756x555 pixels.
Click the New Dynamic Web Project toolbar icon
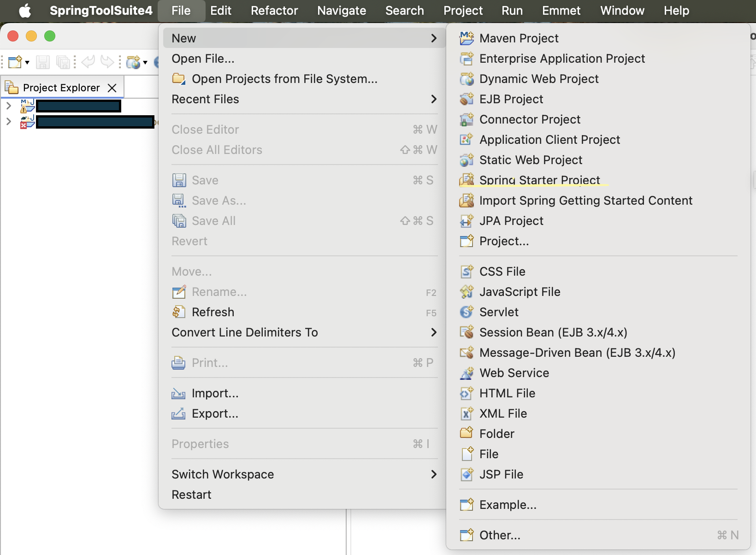[x=133, y=62]
